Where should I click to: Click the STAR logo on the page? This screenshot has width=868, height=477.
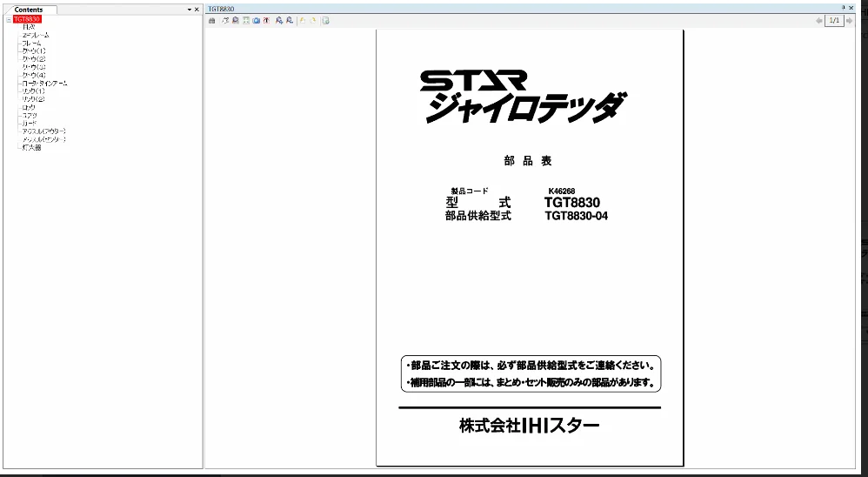point(473,80)
